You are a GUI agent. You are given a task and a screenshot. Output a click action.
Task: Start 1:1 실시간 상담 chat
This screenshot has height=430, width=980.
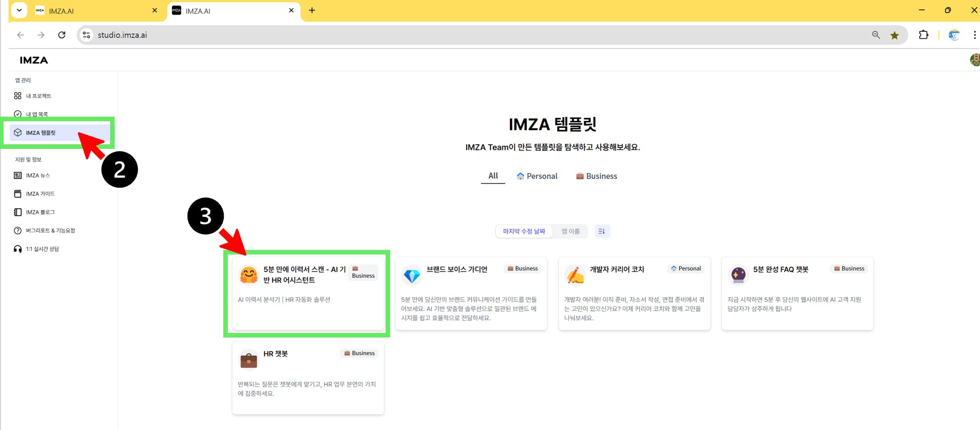point(42,249)
